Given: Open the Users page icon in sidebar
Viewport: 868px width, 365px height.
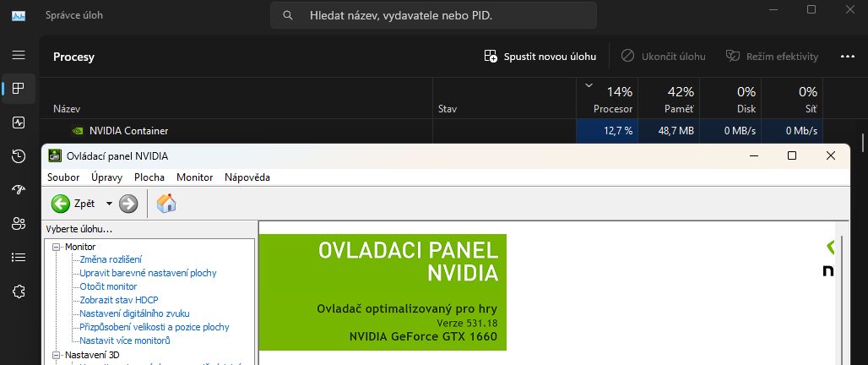Looking at the screenshot, I should [x=19, y=224].
